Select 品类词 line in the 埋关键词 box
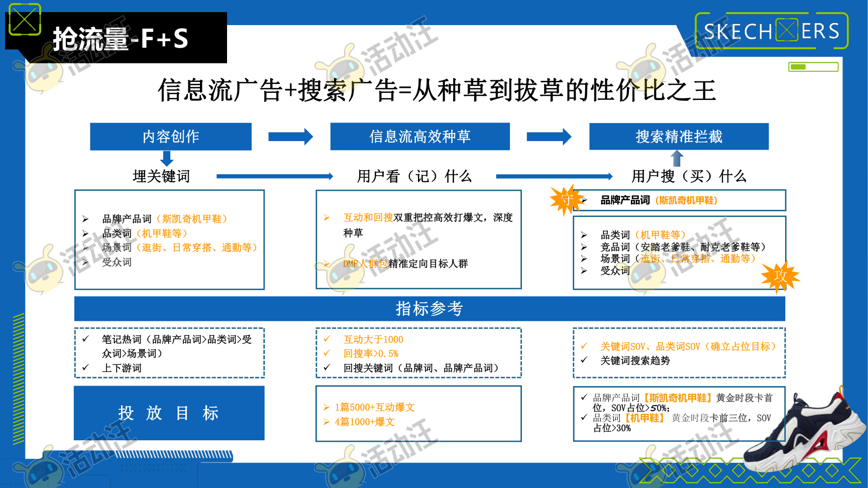The height and width of the screenshot is (488, 868). coord(145,233)
